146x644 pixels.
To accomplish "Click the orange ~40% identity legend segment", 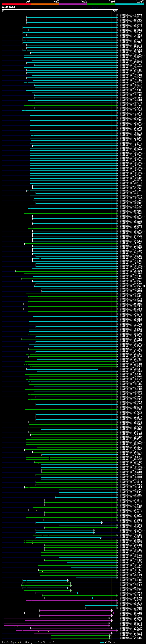I will (45, 4).
